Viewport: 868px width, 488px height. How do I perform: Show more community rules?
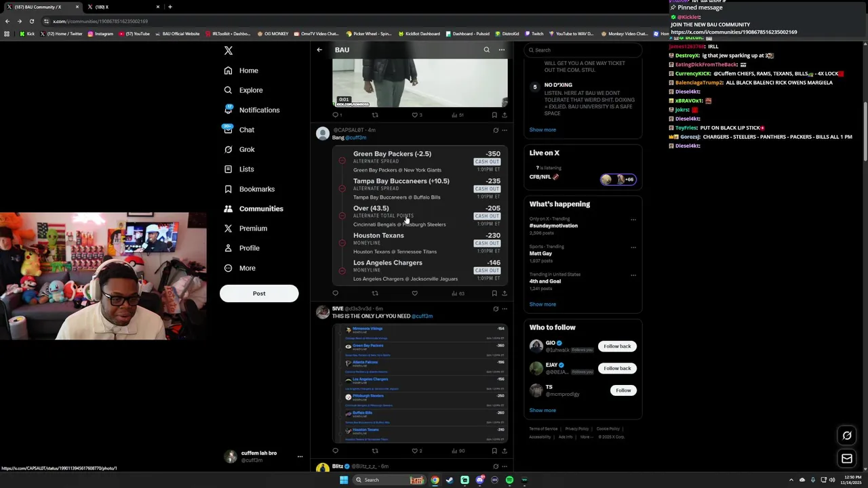tap(542, 129)
